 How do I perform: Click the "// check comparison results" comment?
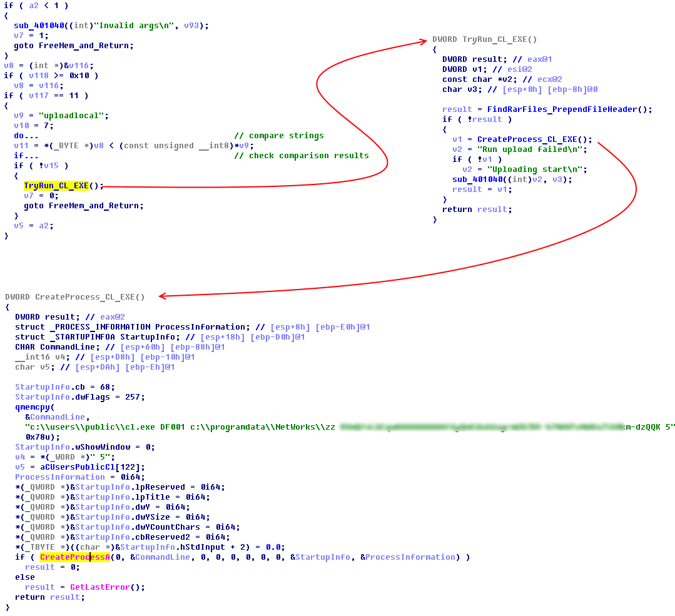(302, 156)
